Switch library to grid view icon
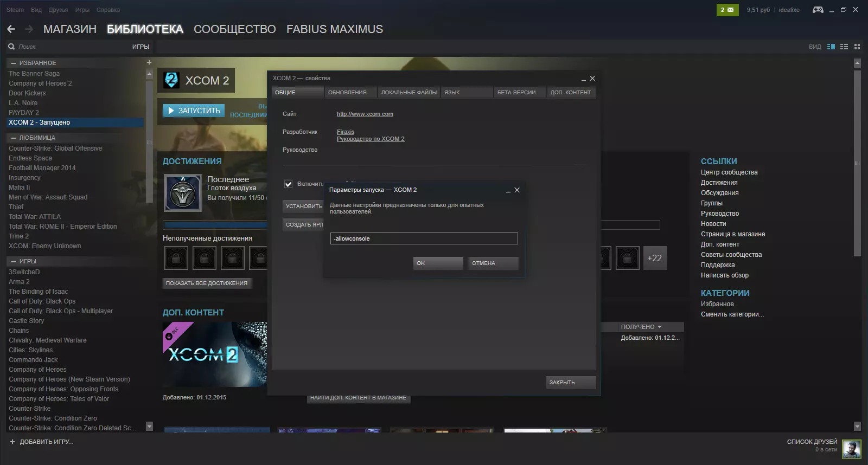The image size is (868, 465). click(x=857, y=47)
